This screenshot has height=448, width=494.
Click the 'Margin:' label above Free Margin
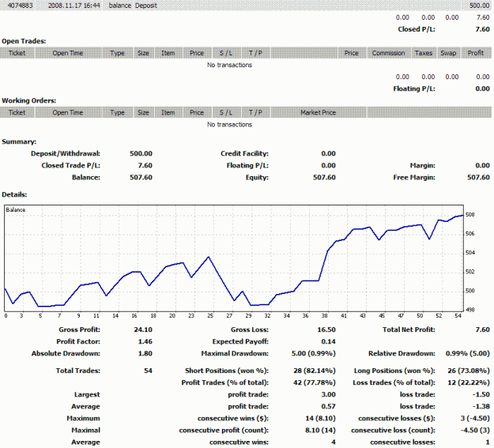click(x=423, y=166)
